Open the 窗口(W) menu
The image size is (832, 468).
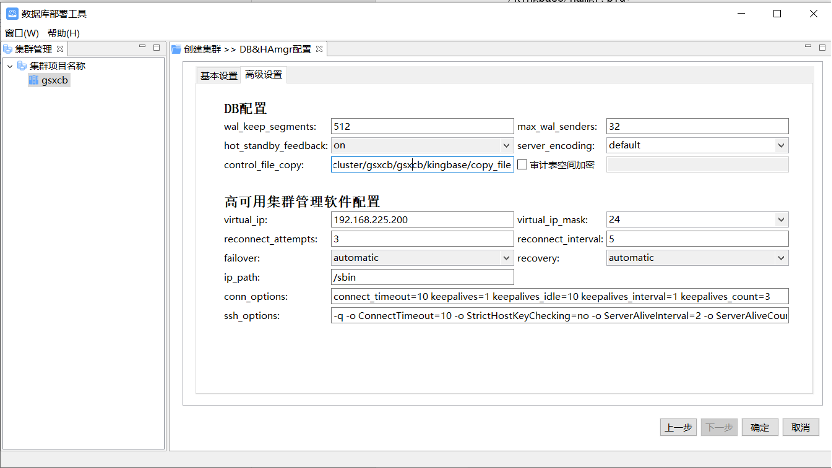22,33
